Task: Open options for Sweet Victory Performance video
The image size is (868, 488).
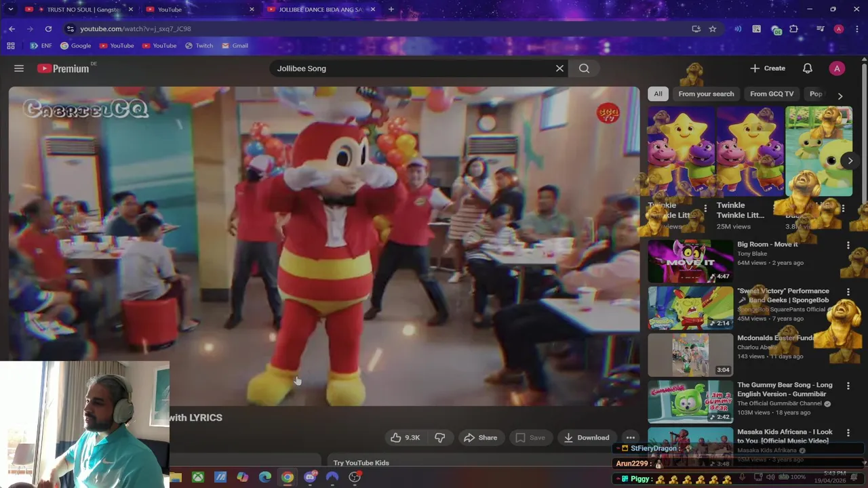Action: [x=848, y=291]
